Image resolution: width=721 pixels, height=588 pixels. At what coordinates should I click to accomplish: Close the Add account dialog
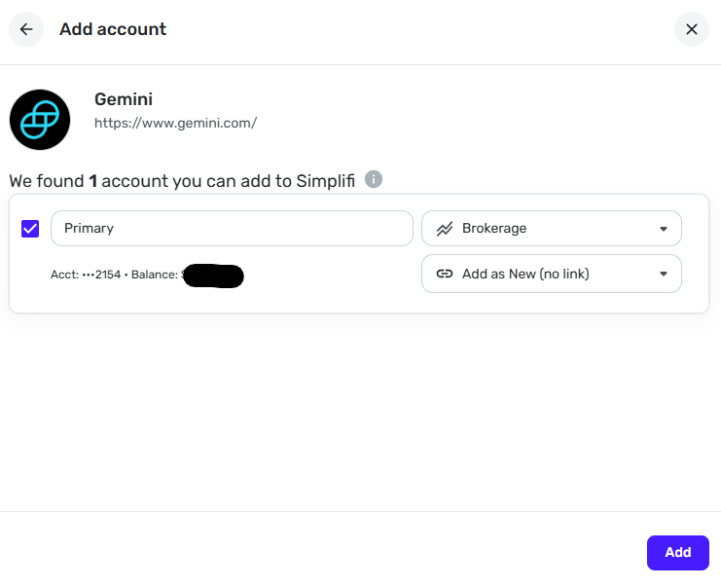[x=691, y=29]
